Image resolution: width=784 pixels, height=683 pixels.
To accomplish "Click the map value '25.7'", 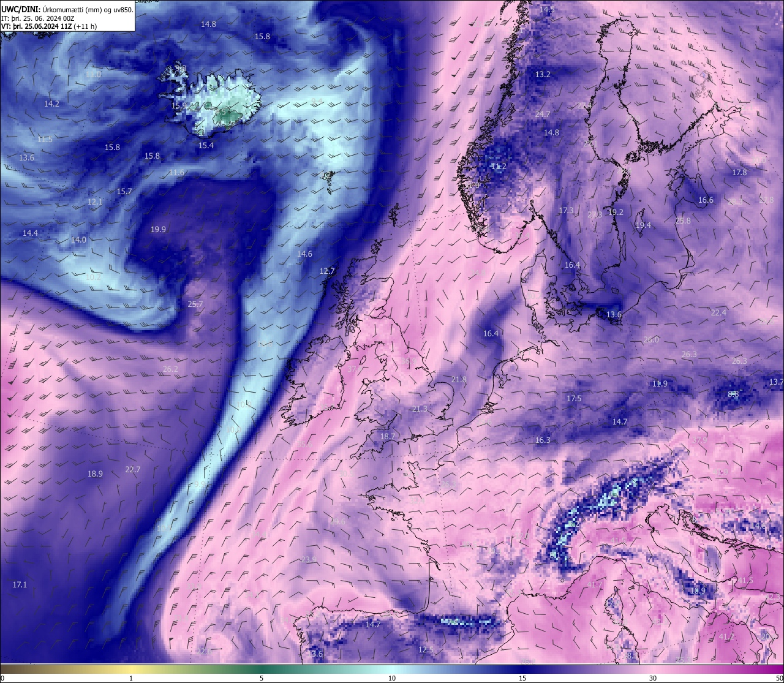I will pos(195,304).
